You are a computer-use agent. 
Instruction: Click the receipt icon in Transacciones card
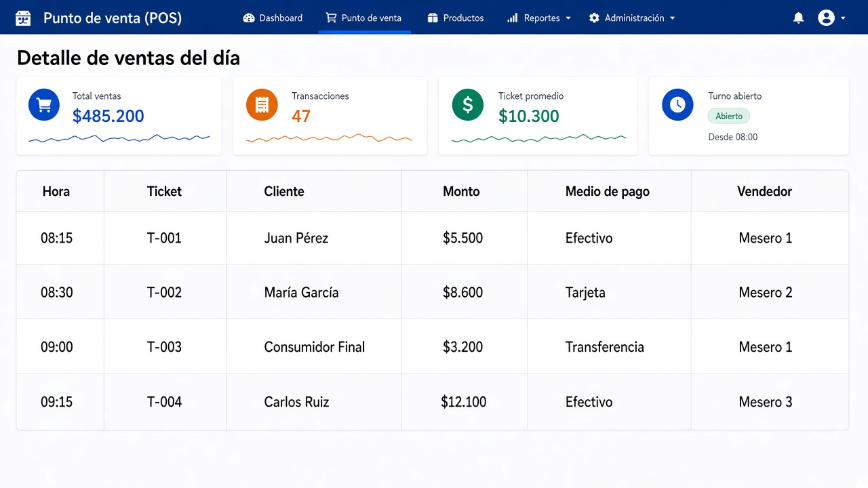point(262,105)
